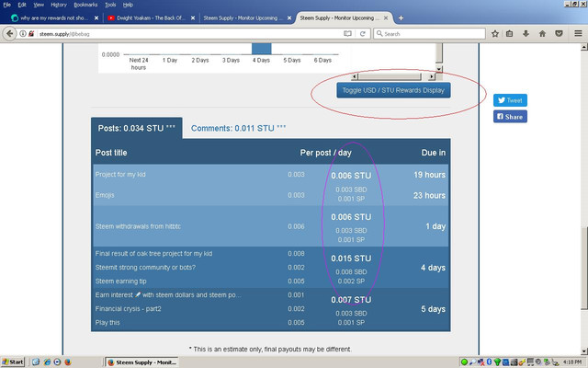Click the taskbar clock showing 4:18 PM
Screen dimensions: 588x368
[572, 362]
